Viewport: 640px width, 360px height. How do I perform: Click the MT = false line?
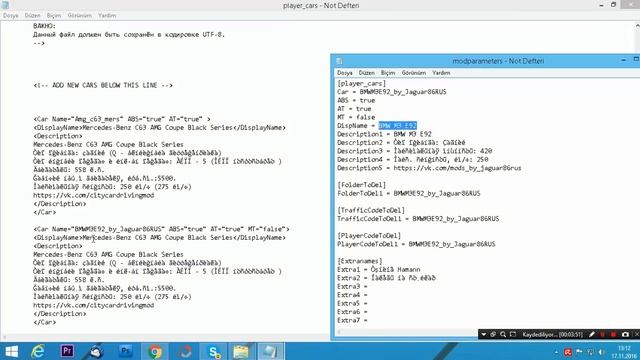coord(356,117)
